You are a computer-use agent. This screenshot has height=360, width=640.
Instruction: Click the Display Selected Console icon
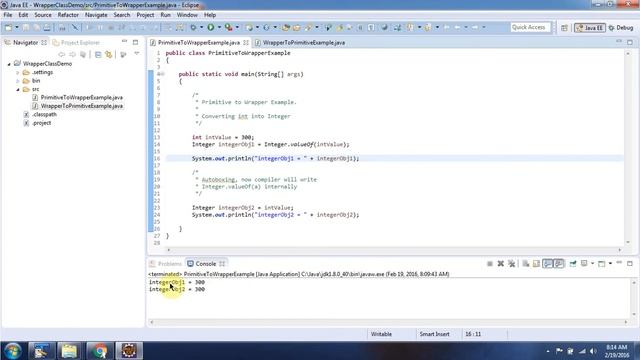click(x=584, y=264)
